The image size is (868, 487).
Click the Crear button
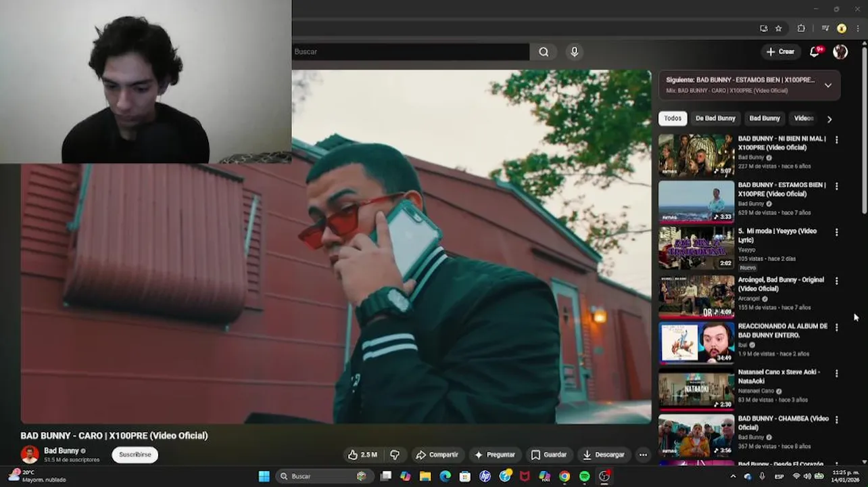[780, 52]
